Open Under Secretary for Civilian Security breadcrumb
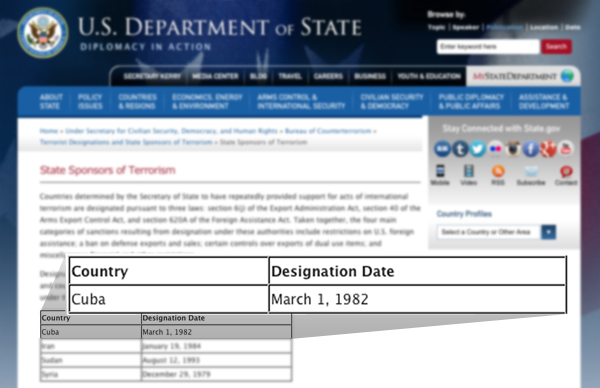This screenshot has width=600, height=388. click(x=171, y=131)
